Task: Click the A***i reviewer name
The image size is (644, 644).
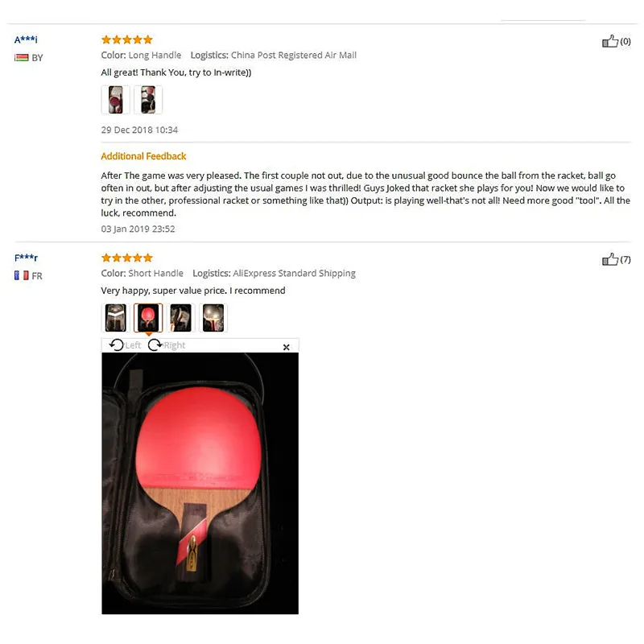Action: (x=26, y=39)
